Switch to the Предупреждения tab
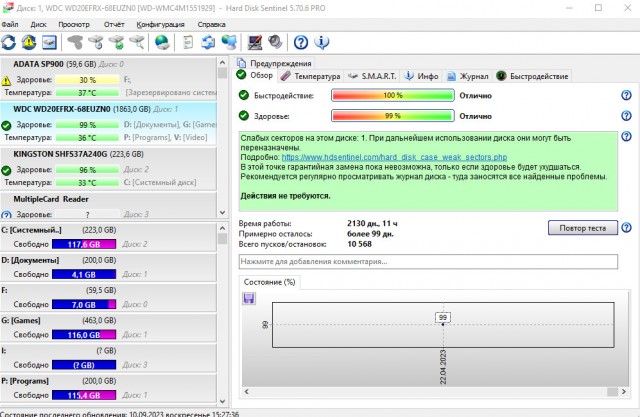 (274, 63)
